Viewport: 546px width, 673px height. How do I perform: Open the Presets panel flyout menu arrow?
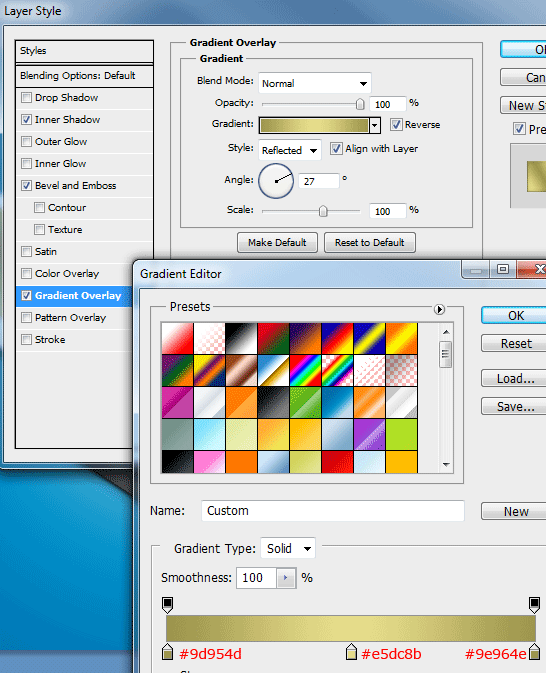coord(439,309)
